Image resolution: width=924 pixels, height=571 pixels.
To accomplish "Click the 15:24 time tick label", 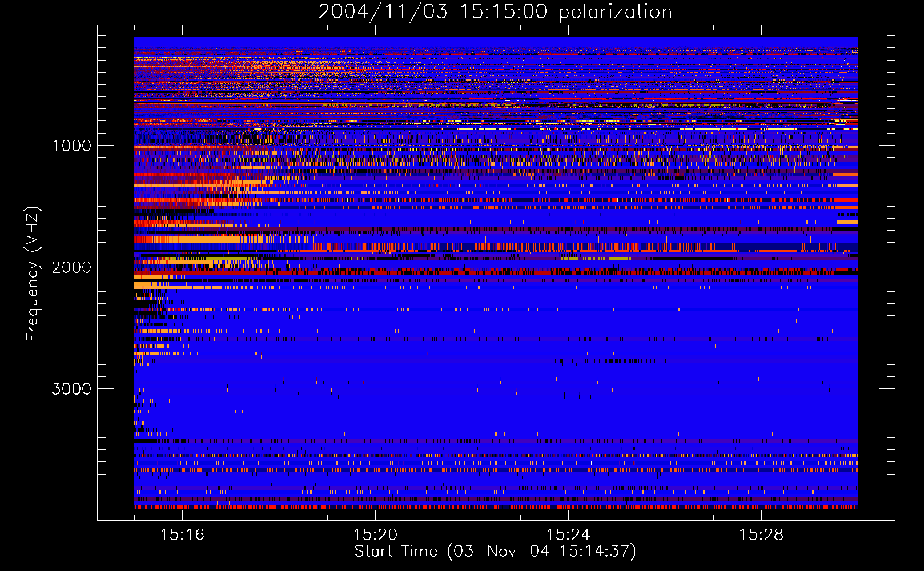I will (568, 534).
